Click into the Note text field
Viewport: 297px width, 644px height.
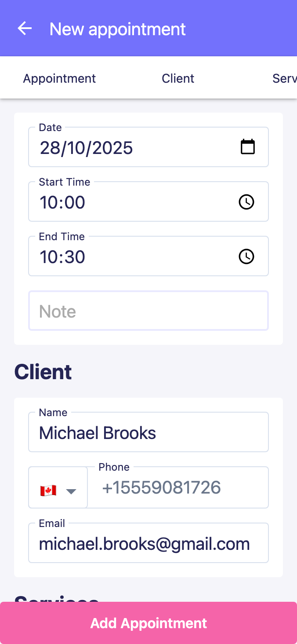pos(148,311)
